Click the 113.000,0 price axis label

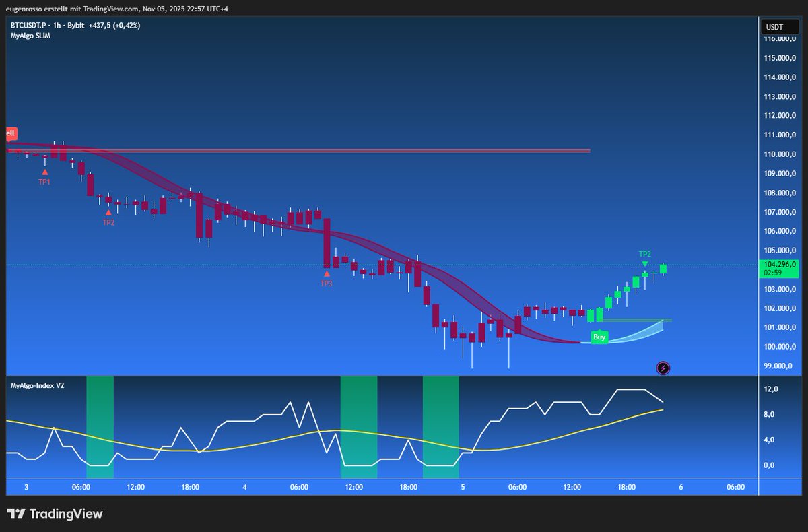pos(780,96)
